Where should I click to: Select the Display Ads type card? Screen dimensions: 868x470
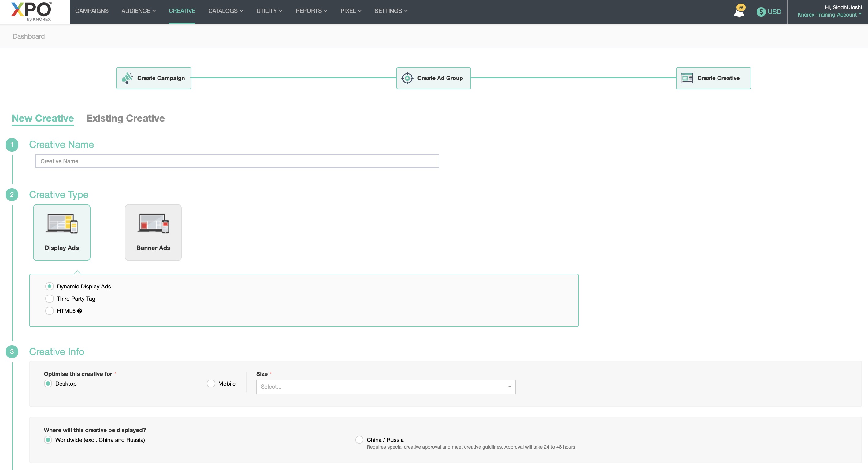pos(62,232)
